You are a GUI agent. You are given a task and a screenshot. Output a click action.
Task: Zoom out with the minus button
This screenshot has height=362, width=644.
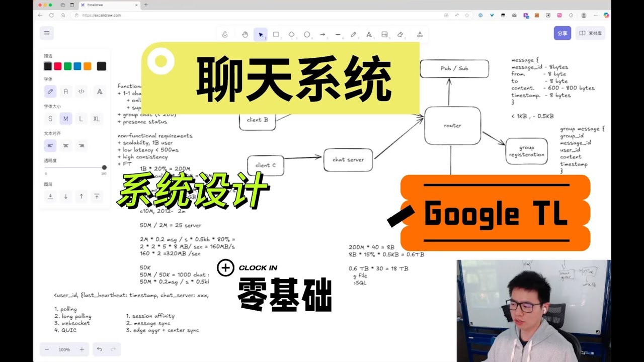point(47,349)
